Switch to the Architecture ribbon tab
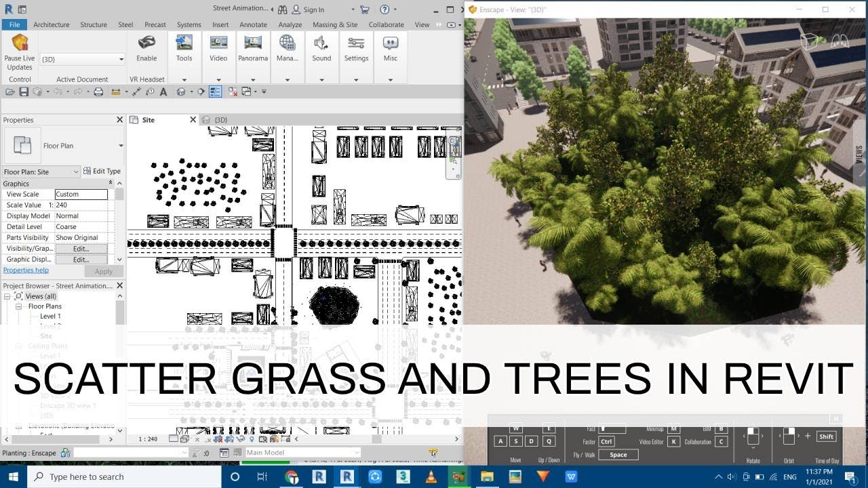The width and height of the screenshot is (868, 488). click(x=52, y=24)
